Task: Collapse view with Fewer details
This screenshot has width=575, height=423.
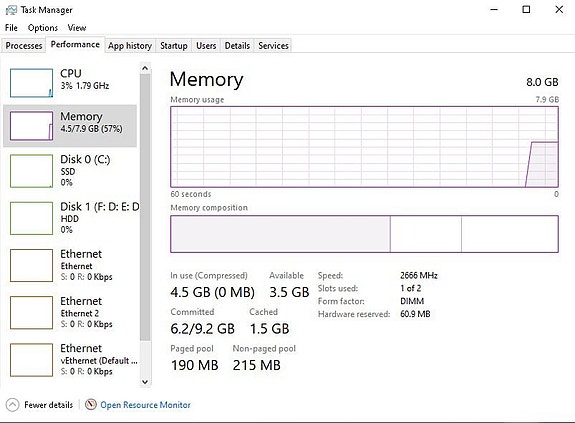Action: point(48,405)
